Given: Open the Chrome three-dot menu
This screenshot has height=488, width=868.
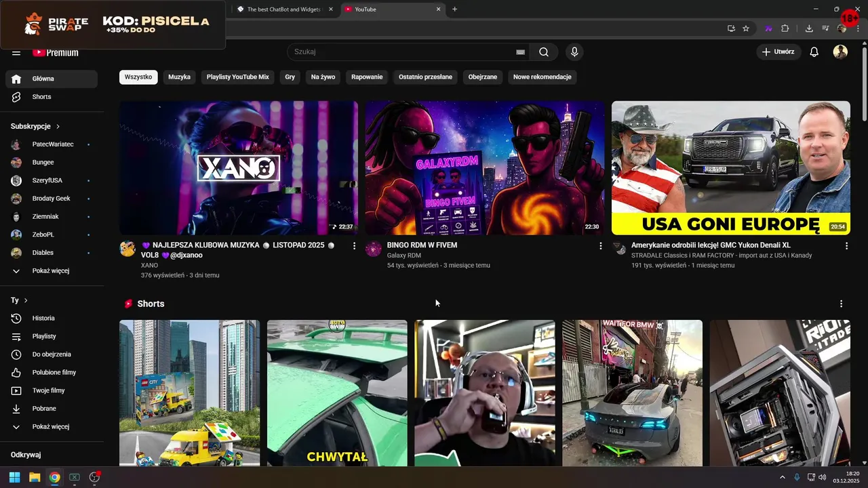Looking at the screenshot, I should coord(859,28).
